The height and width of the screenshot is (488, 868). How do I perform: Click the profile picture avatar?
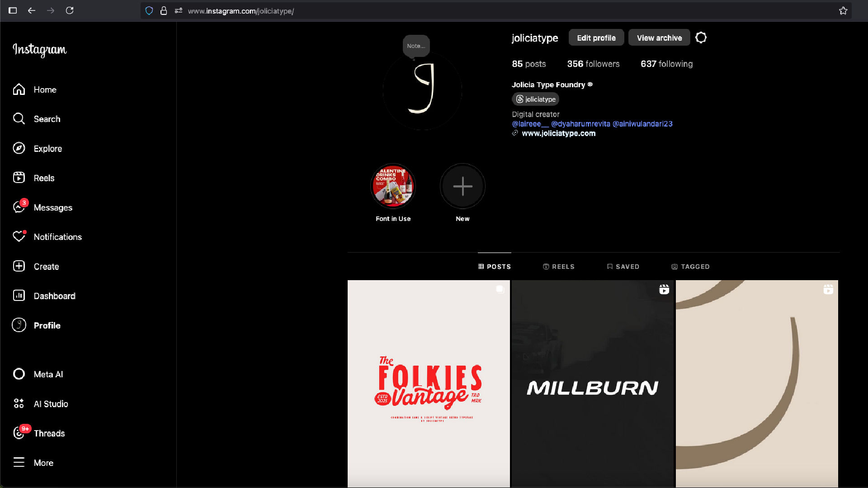(x=422, y=91)
